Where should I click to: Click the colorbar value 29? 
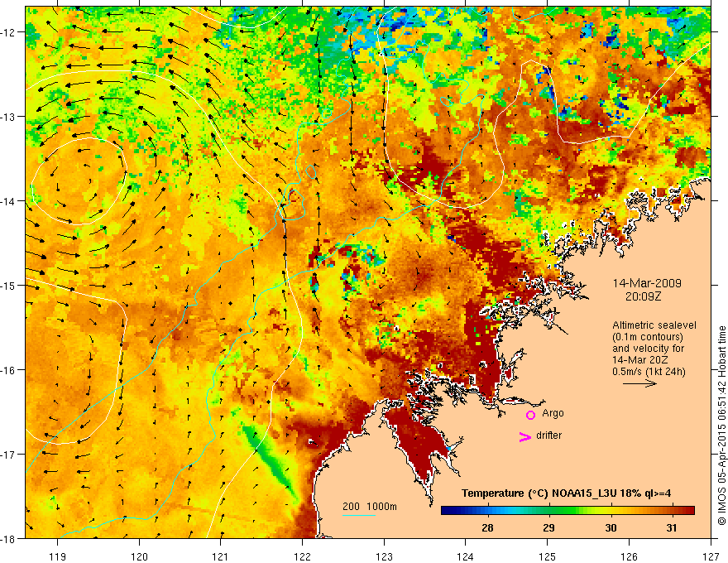pyautogui.click(x=548, y=527)
